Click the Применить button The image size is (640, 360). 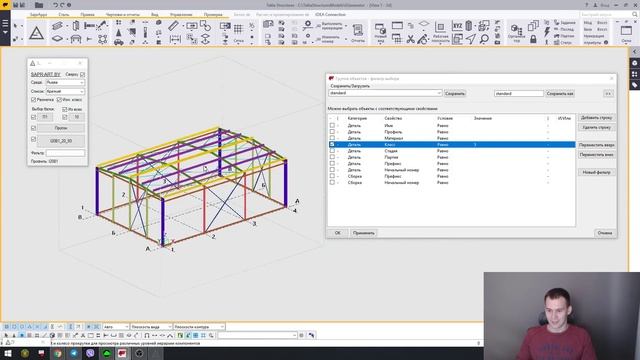point(364,233)
